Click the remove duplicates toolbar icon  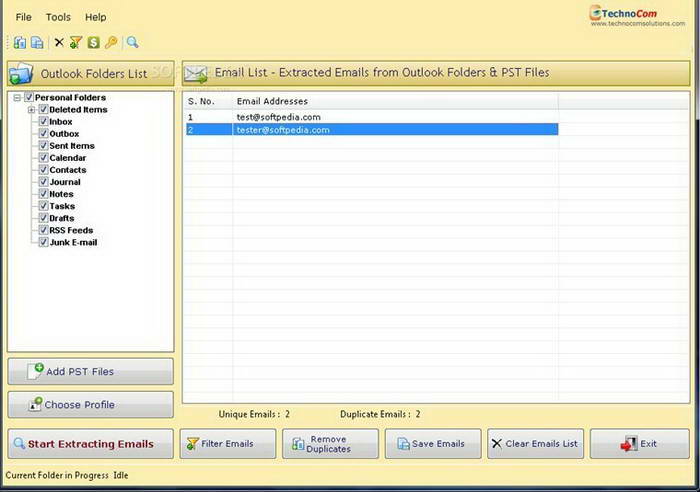(20, 42)
